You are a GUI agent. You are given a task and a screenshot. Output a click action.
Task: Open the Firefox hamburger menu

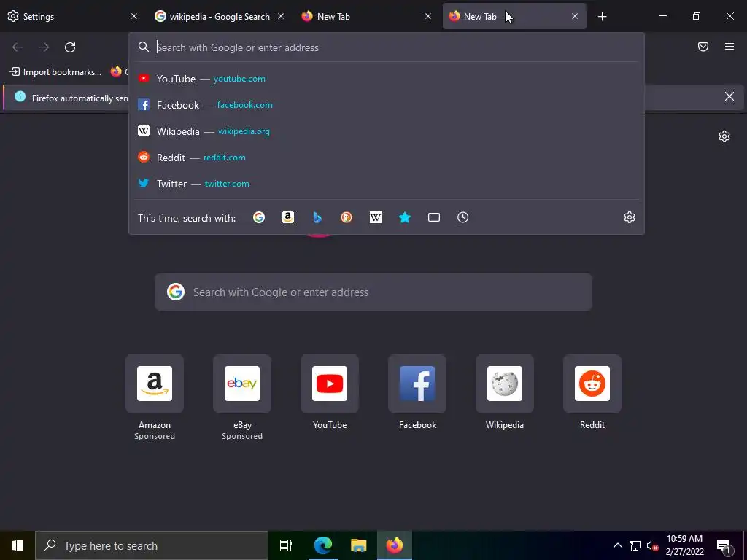tap(729, 47)
